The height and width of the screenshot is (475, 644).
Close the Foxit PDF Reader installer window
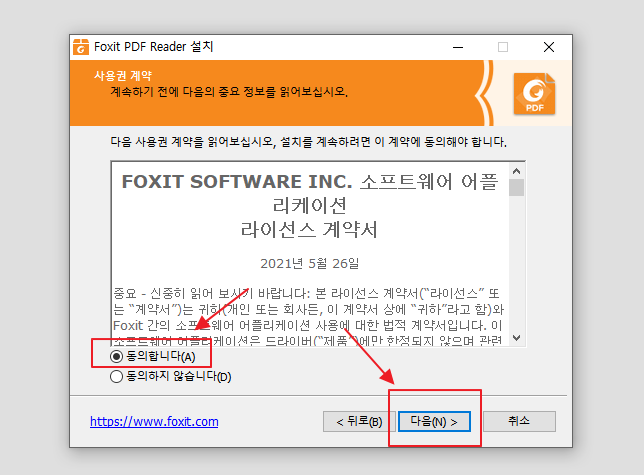549,47
